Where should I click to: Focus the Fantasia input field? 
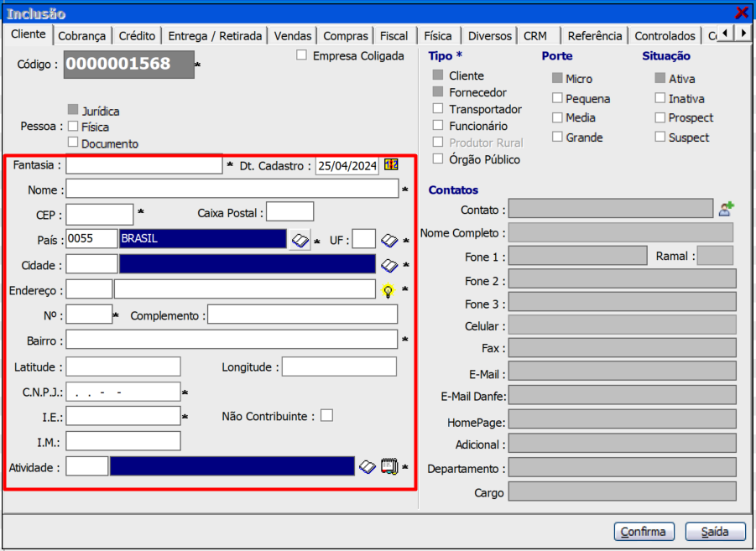click(x=144, y=165)
